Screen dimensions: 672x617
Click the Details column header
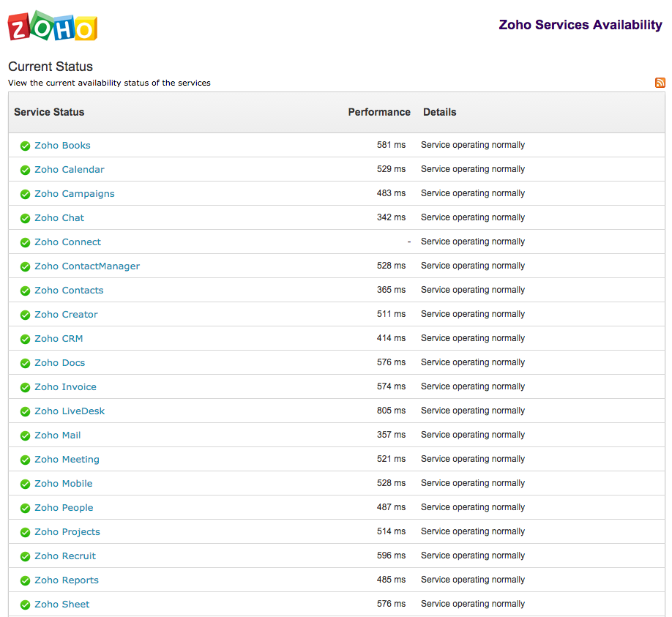(440, 112)
